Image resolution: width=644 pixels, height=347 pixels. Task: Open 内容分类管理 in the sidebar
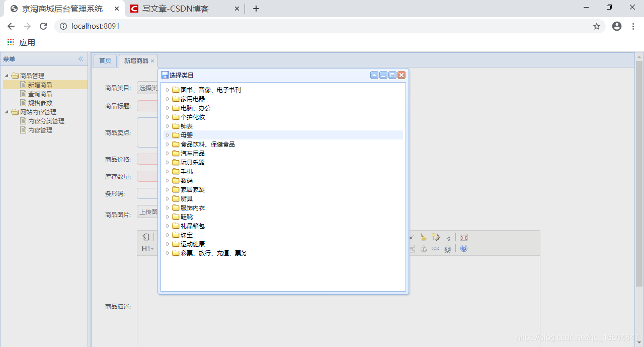[46, 121]
